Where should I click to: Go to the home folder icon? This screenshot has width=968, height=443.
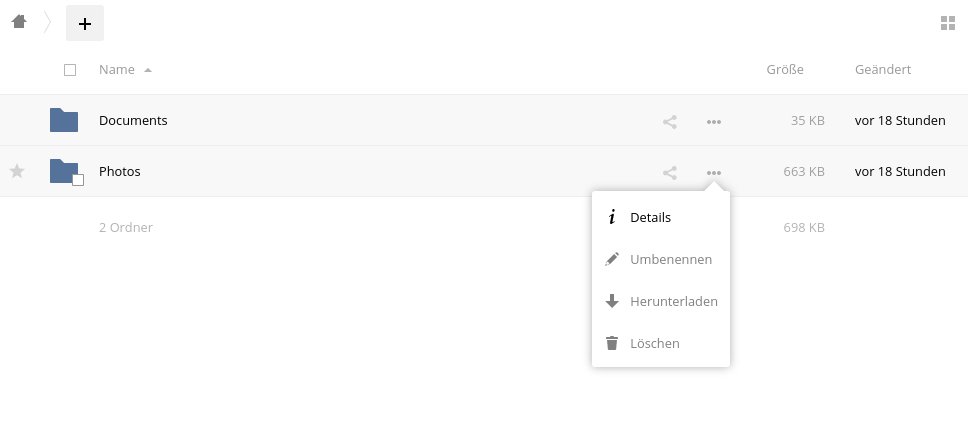(x=19, y=22)
